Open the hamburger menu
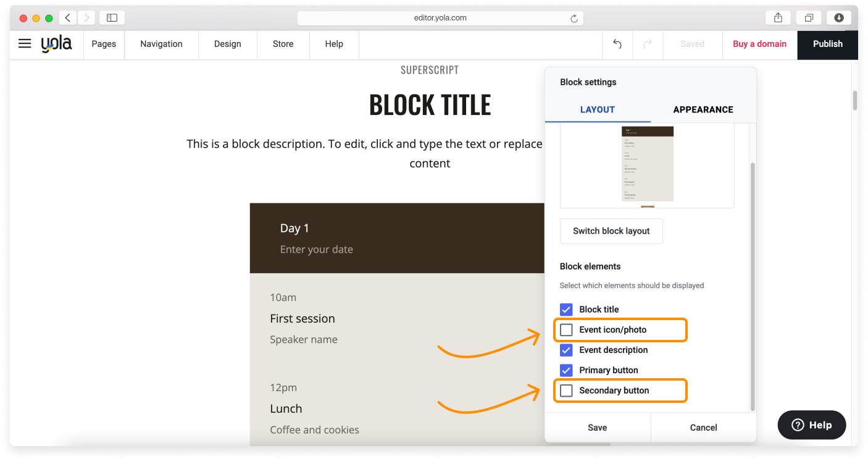 24,43
